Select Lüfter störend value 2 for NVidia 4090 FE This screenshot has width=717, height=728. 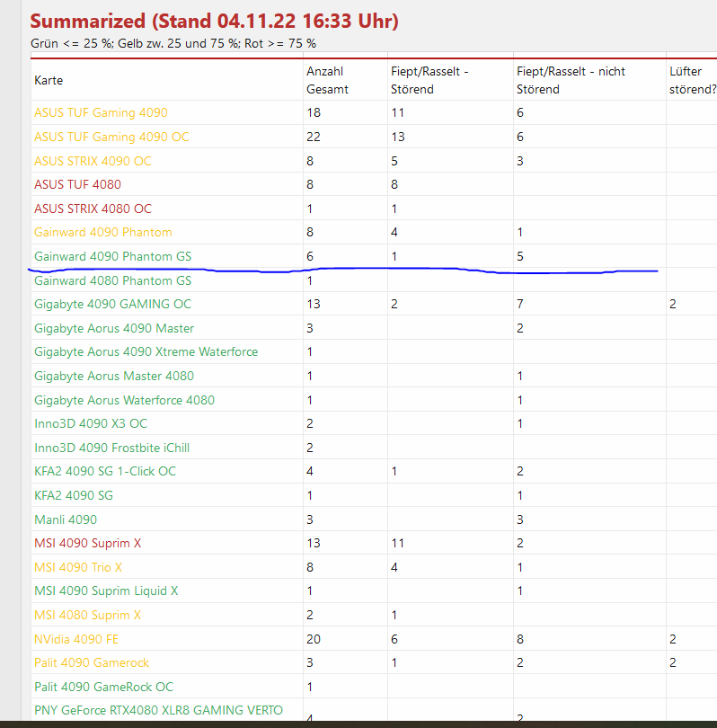coord(673,639)
